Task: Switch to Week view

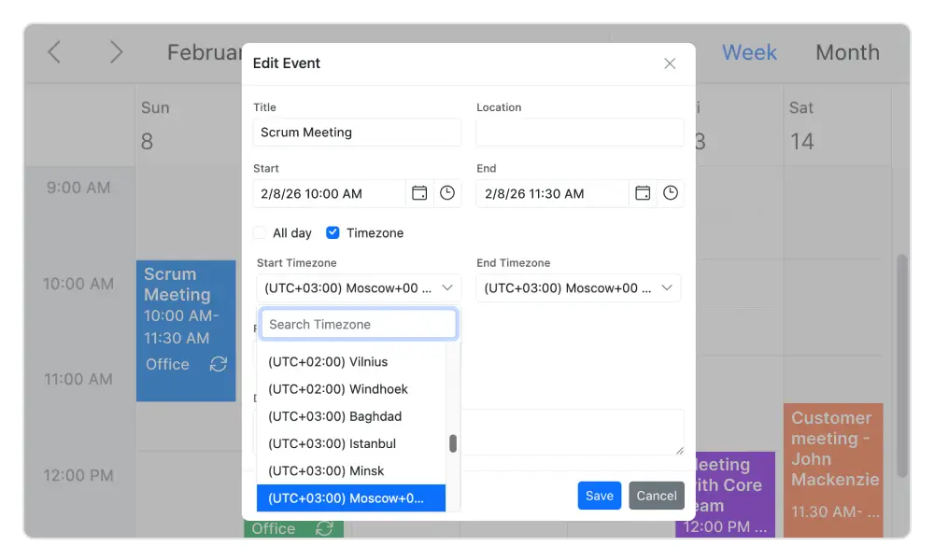Action: tap(749, 52)
